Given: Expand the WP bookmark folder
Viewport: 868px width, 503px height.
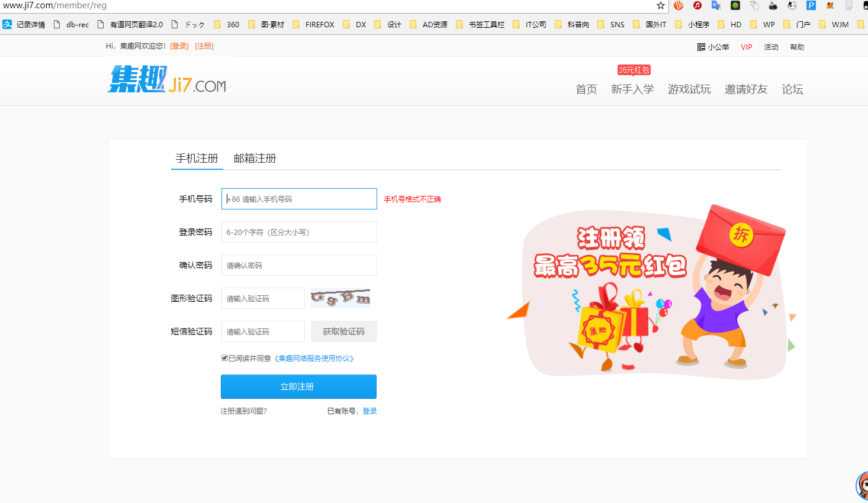Looking at the screenshot, I should pos(763,24).
